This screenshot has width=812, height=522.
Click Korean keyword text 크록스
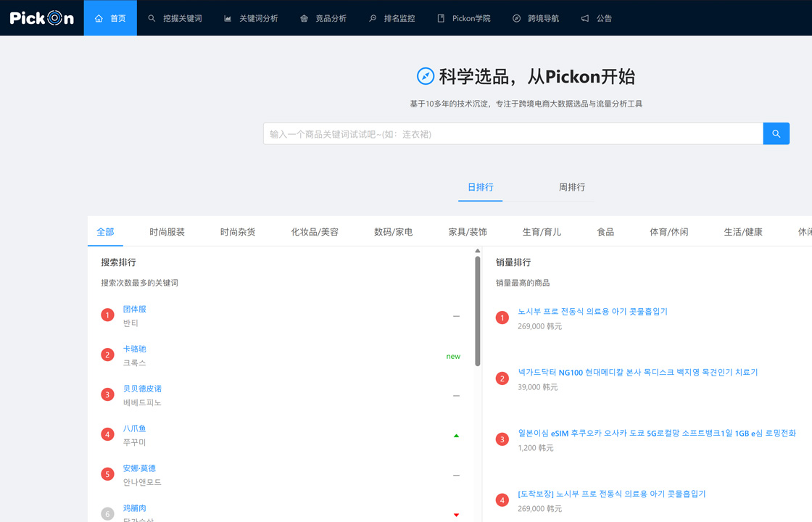point(135,363)
